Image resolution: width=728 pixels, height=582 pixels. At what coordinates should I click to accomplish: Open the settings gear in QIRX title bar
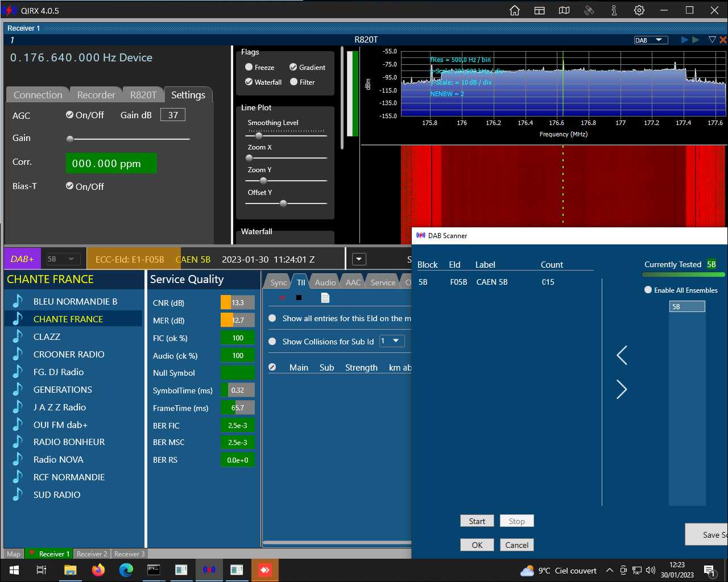(x=639, y=10)
